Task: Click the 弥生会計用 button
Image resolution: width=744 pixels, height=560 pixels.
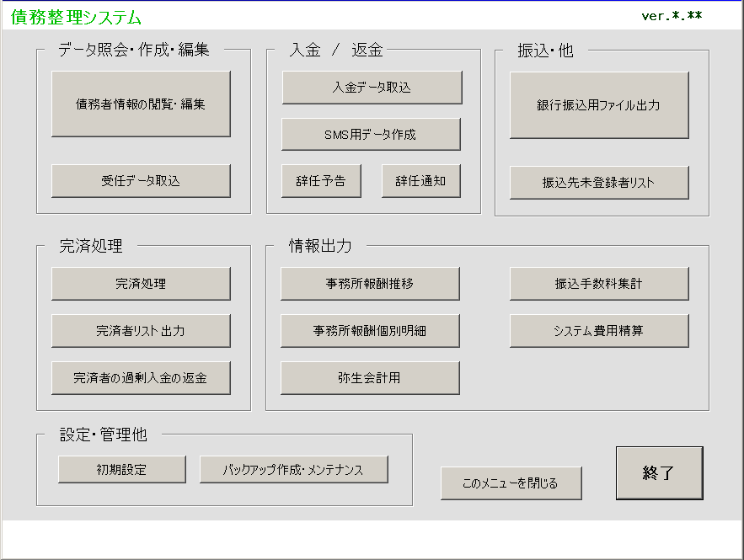Action: tap(370, 378)
